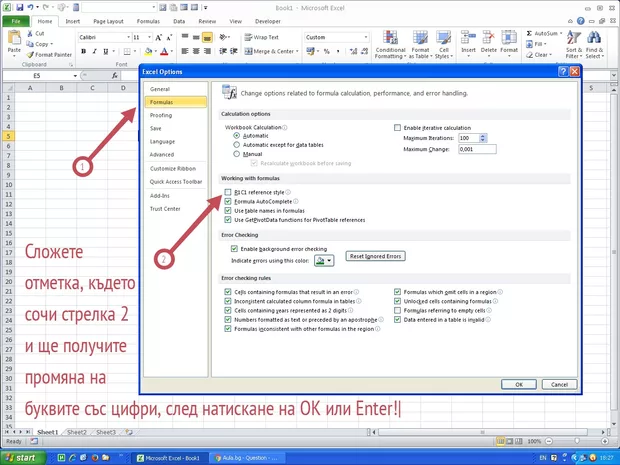Open Find & Select binoculars icon
Screen dimensions: 620x465
point(594,38)
